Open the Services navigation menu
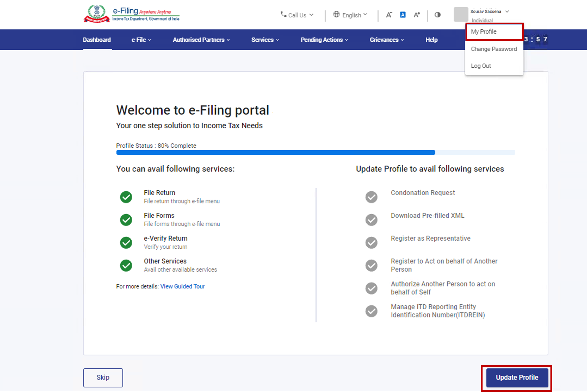587x392 pixels. pyautogui.click(x=265, y=40)
